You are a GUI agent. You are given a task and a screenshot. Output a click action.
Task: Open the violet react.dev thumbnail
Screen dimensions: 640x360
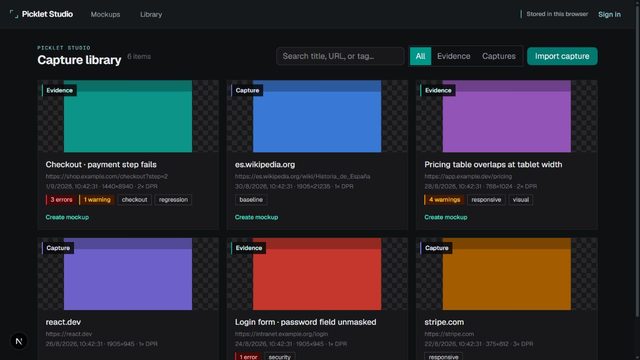click(128, 274)
